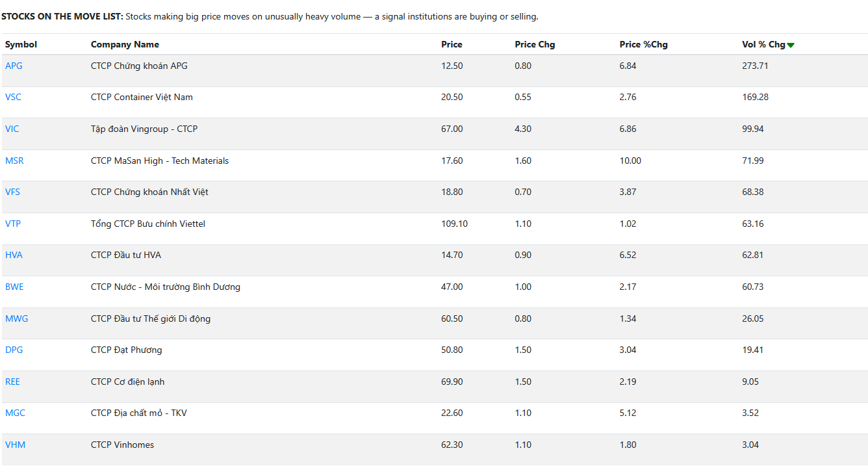868x468 pixels.
Task: Click VHM price value 62.30
Action: click(x=452, y=445)
